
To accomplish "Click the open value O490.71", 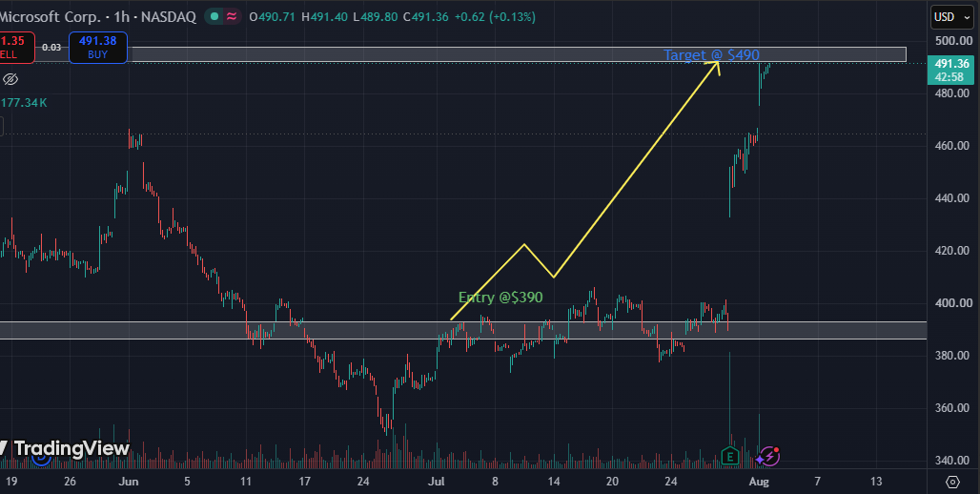I will coord(272,17).
